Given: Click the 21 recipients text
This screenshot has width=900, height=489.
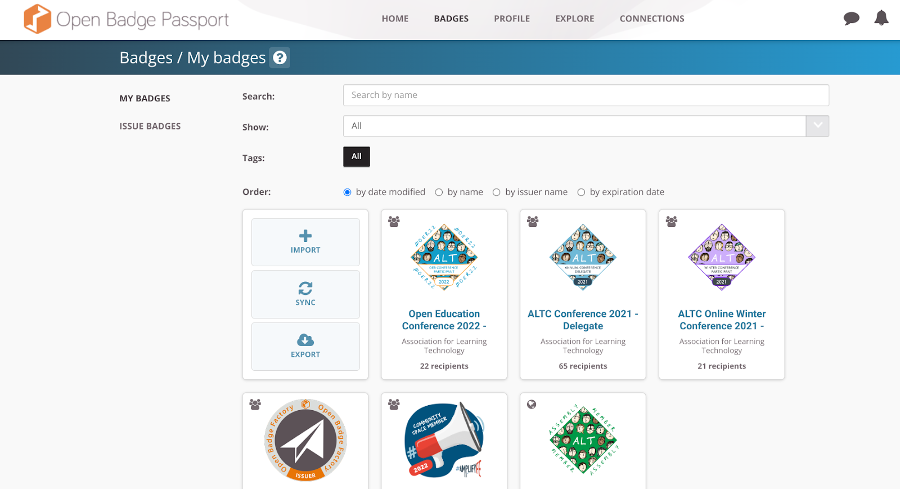Looking at the screenshot, I should click(x=721, y=366).
